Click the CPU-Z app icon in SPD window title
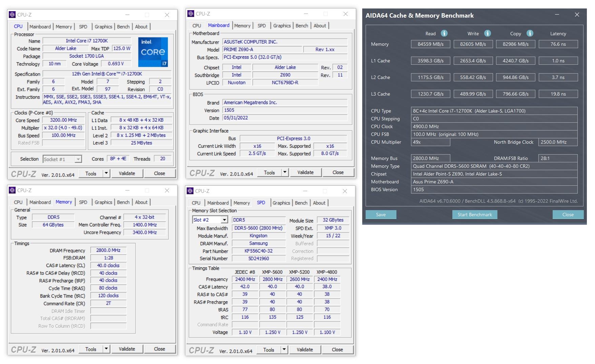Screen dimensions: 595x364 click(x=190, y=191)
